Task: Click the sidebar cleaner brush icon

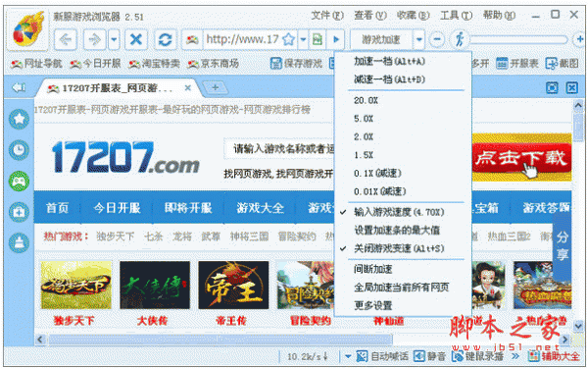Action: tap(20, 243)
